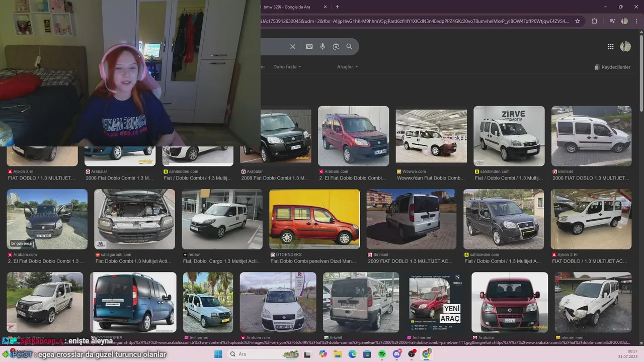Open the Google apps grid
644x362 pixels.
(x=611, y=47)
